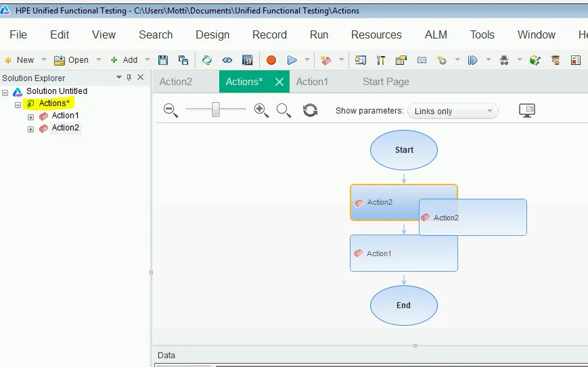Select Actions* in Solution Explorer

54,103
